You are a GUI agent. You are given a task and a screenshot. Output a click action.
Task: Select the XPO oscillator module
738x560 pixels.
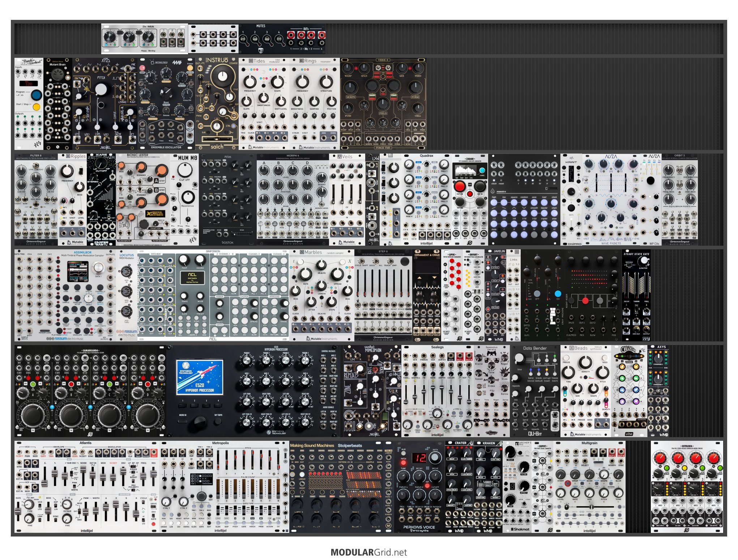tap(105, 104)
